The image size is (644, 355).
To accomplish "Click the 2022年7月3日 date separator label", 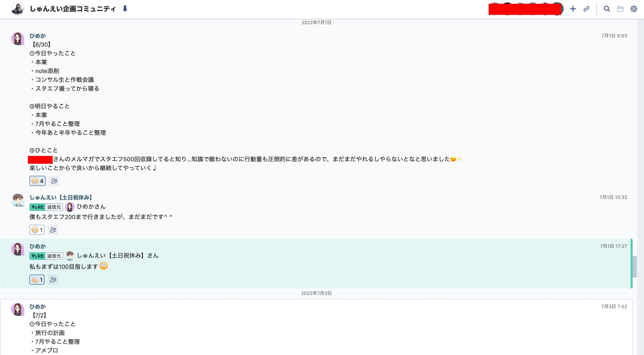I will [316, 293].
